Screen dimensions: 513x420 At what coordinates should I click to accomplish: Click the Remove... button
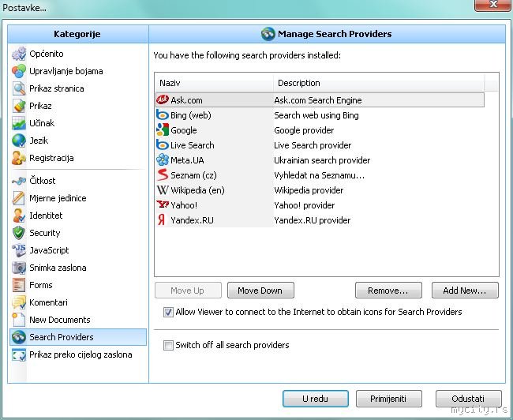point(388,291)
